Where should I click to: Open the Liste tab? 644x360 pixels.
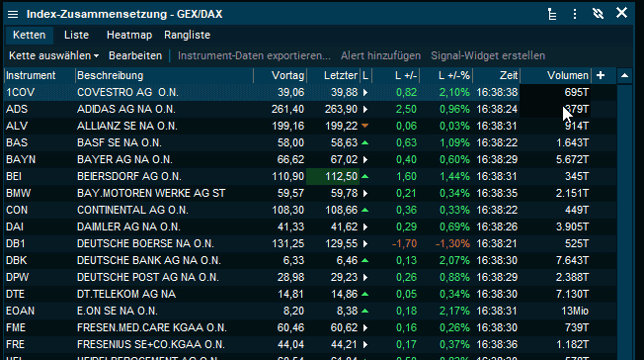76,35
